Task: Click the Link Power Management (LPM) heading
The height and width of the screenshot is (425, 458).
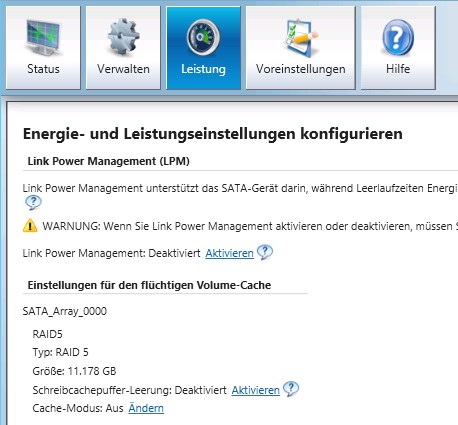Action: click(108, 161)
